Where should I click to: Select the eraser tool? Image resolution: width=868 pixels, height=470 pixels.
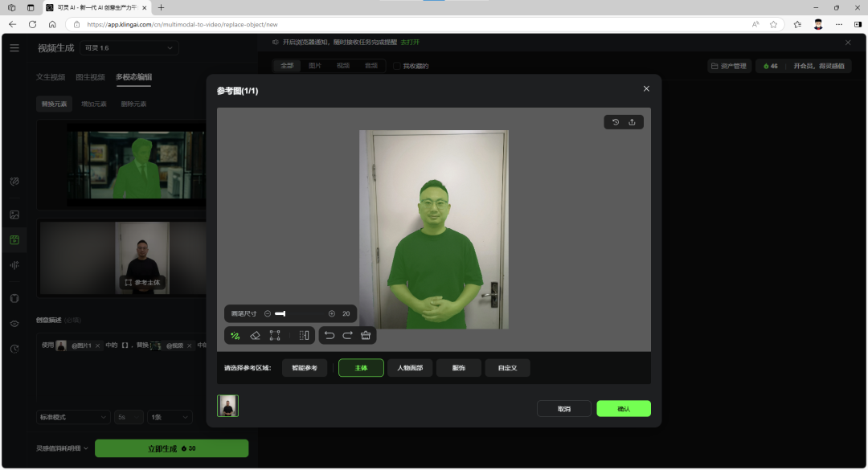click(255, 336)
